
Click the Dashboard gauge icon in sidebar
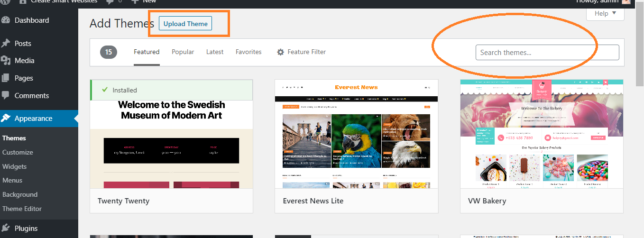click(x=6, y=20)
